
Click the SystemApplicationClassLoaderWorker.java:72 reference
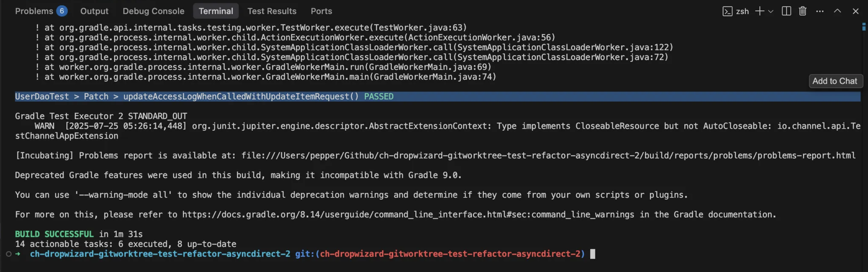560,57
